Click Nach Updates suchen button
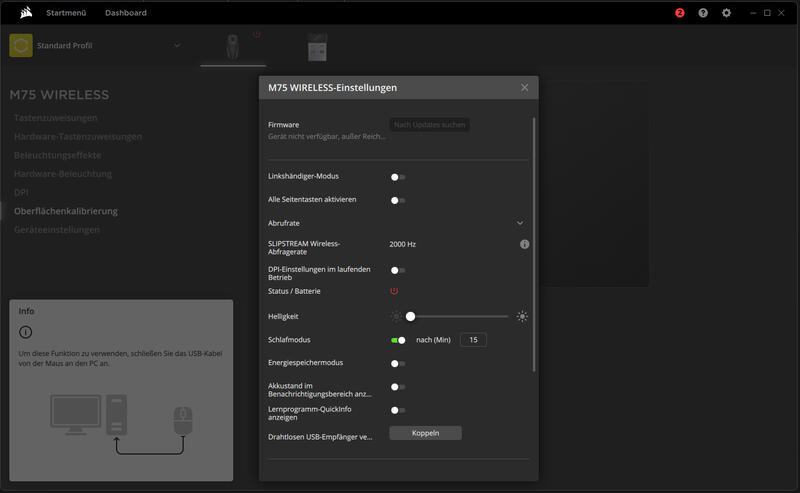800x493 pixels. click(430, 125)
